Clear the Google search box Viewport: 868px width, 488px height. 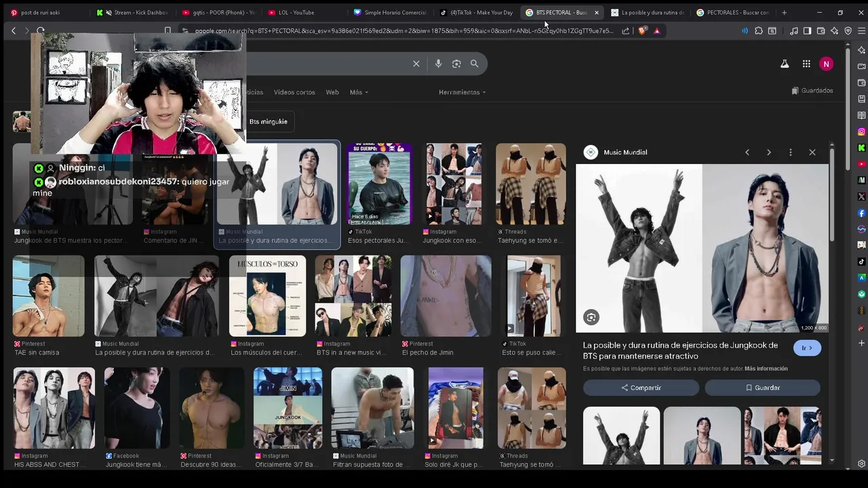(416, 64)
